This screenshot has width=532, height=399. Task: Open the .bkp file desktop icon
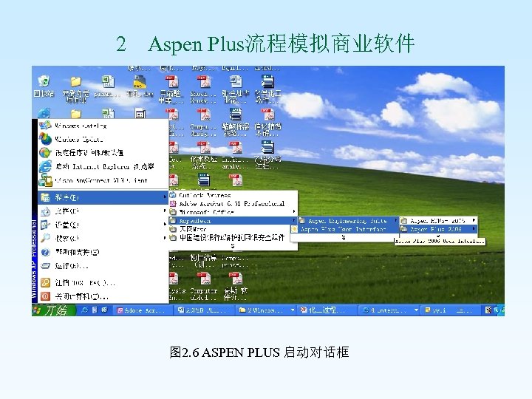140,86
